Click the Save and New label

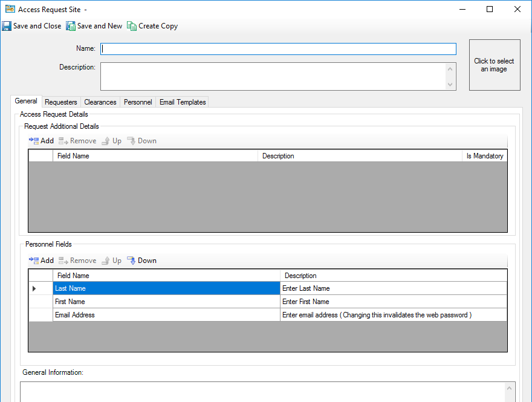(x=100, y=26)
